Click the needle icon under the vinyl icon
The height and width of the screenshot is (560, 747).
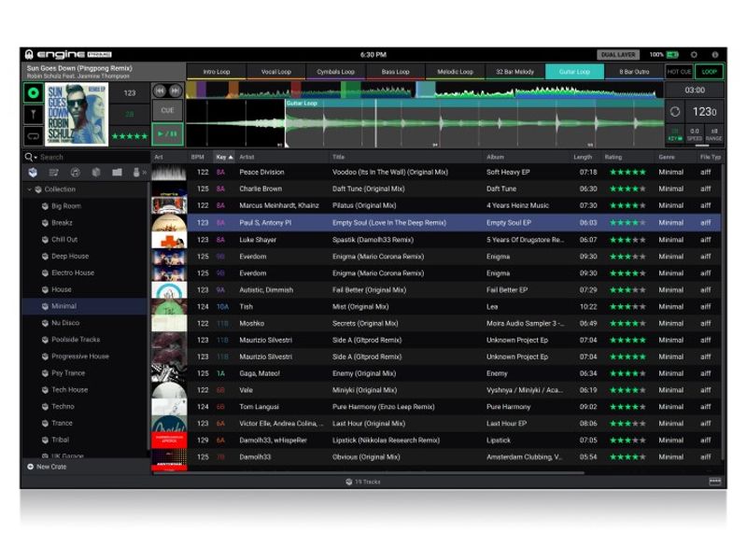pos(34,114)
